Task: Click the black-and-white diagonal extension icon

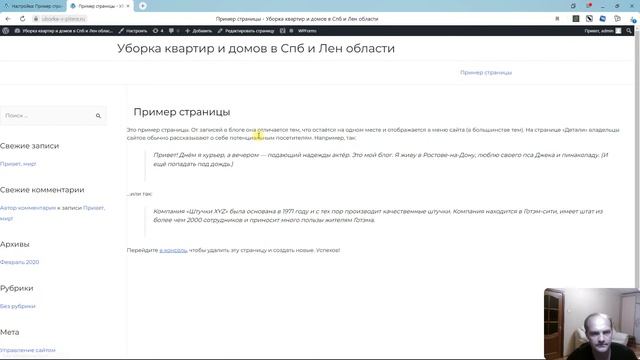Action: pos(589,19)
